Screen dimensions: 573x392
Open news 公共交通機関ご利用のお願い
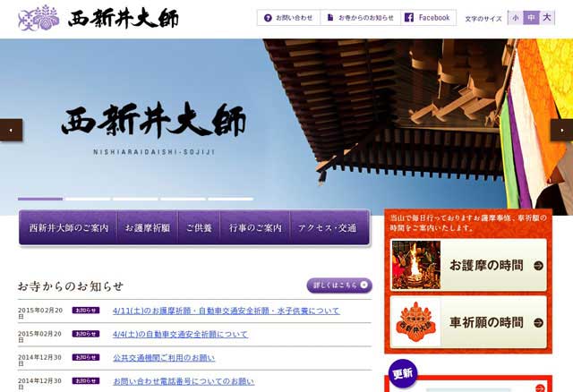[164, 358]
